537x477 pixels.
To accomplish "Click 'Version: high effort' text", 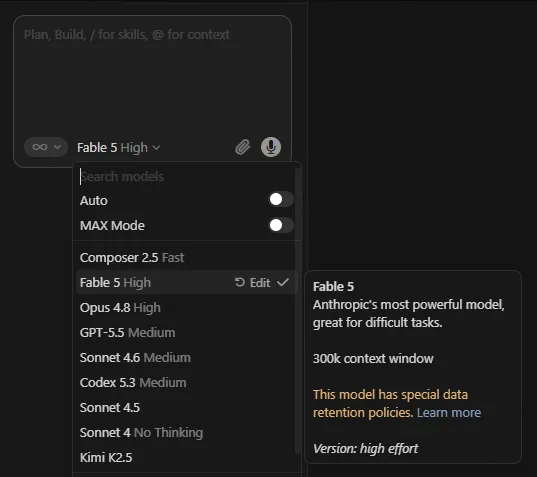I will [x=365, y=448].
